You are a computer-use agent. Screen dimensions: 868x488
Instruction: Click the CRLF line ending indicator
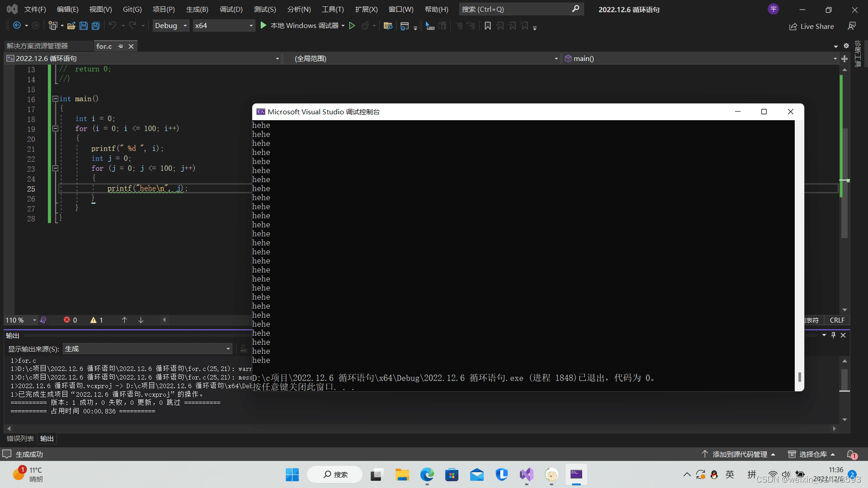[x=837, y=320]
